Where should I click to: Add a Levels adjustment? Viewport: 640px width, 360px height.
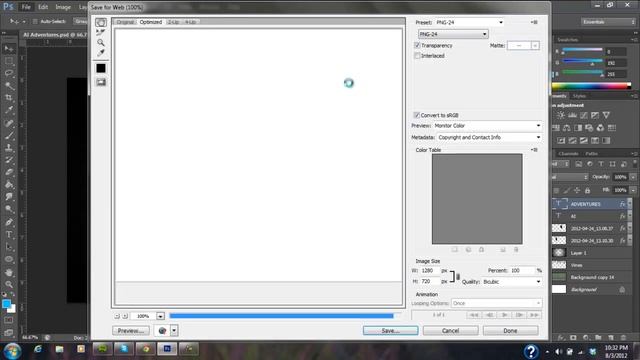click(x=573, y=116)
